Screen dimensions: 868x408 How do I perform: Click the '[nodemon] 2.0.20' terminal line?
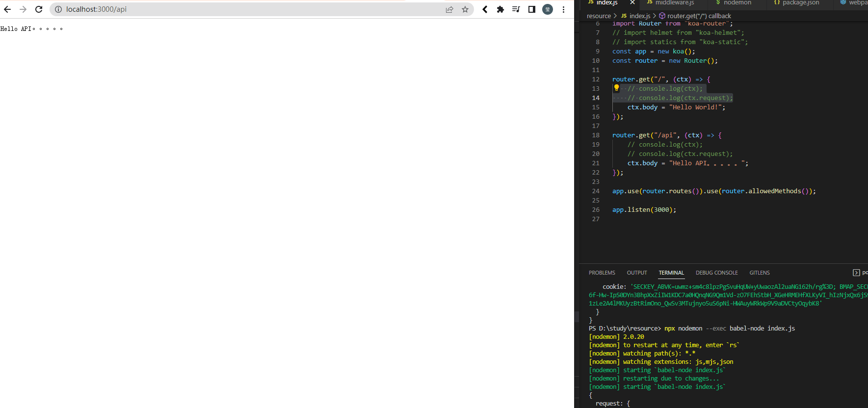pyautogui.click(x=616, y=337)
